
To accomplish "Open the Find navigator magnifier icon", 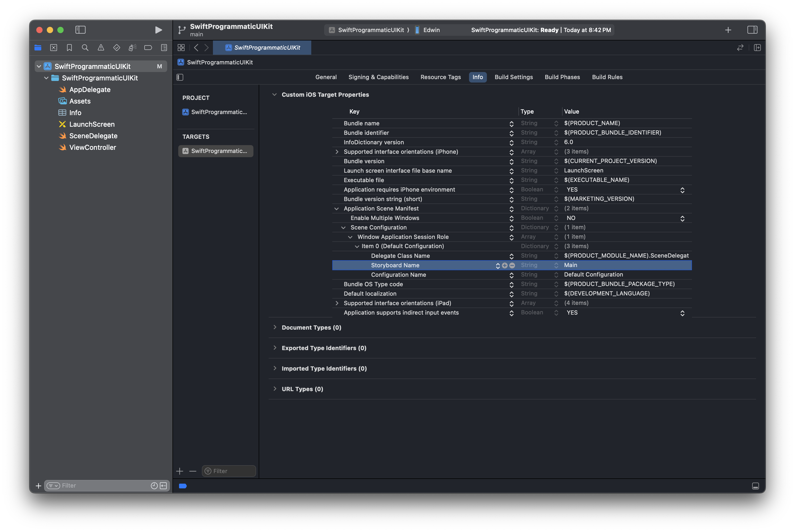I will tap(85, 48).
